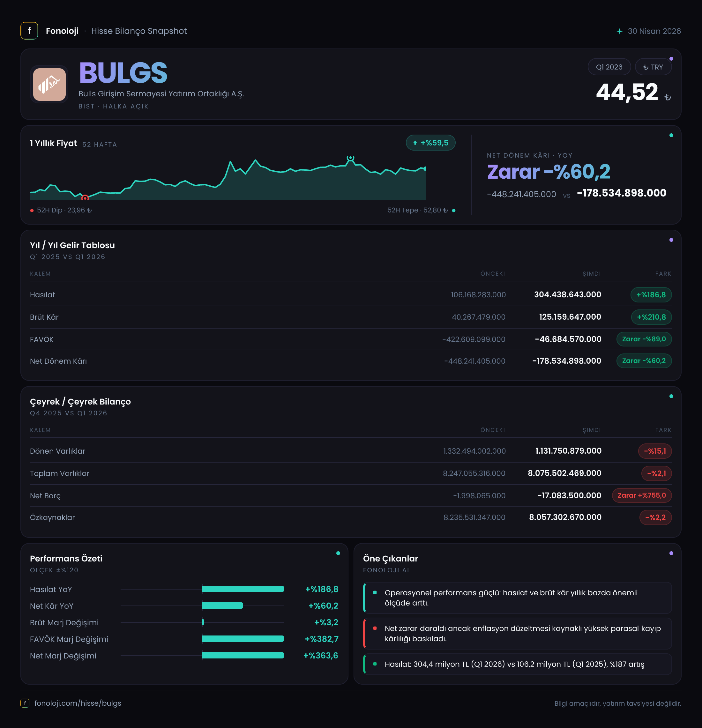Select the "Hasılat: 304,4 milyon TL" highlight card
The image size is (702, 728).
pyautogui.click(x=517, y=664)
